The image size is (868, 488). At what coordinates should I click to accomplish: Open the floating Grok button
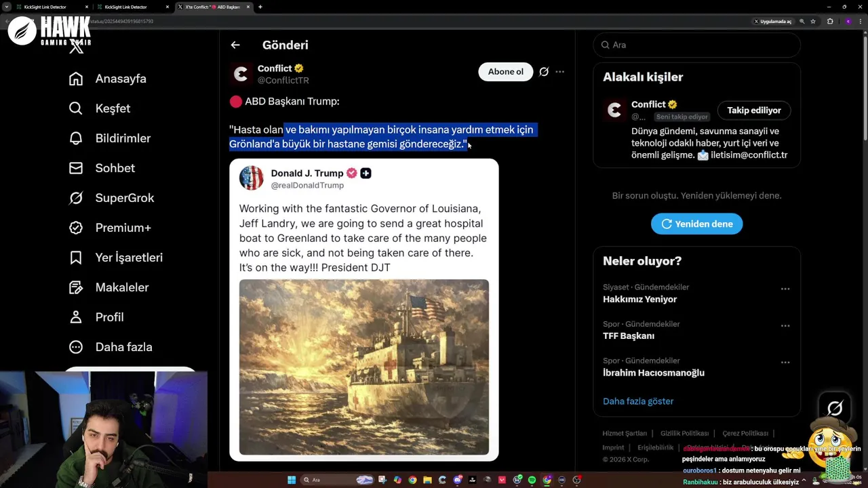tap(835, 407)
